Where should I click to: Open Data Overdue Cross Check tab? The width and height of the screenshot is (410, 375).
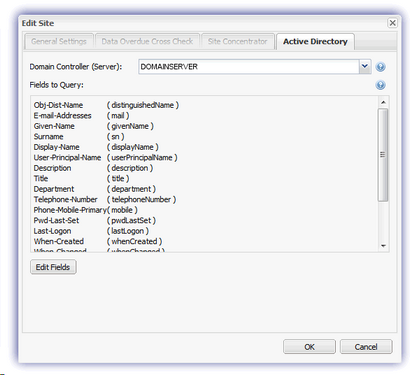pyautogui.click(x=147, y=41)
